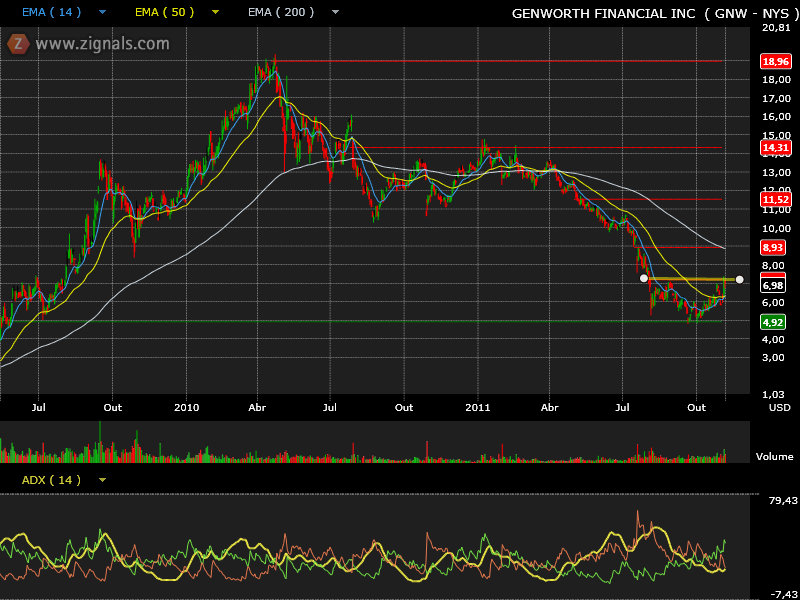Viewport: 800px width, 600px height.
Task: Click the USD currency label
Action: tap(780, 408)
